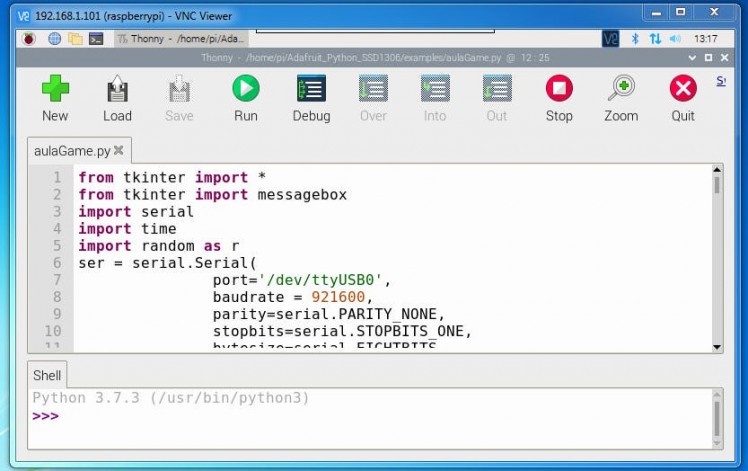The height and width of the screenshot is (471, 748).
Task: Close the inner Thonny window
Action: tap(725, 58)
